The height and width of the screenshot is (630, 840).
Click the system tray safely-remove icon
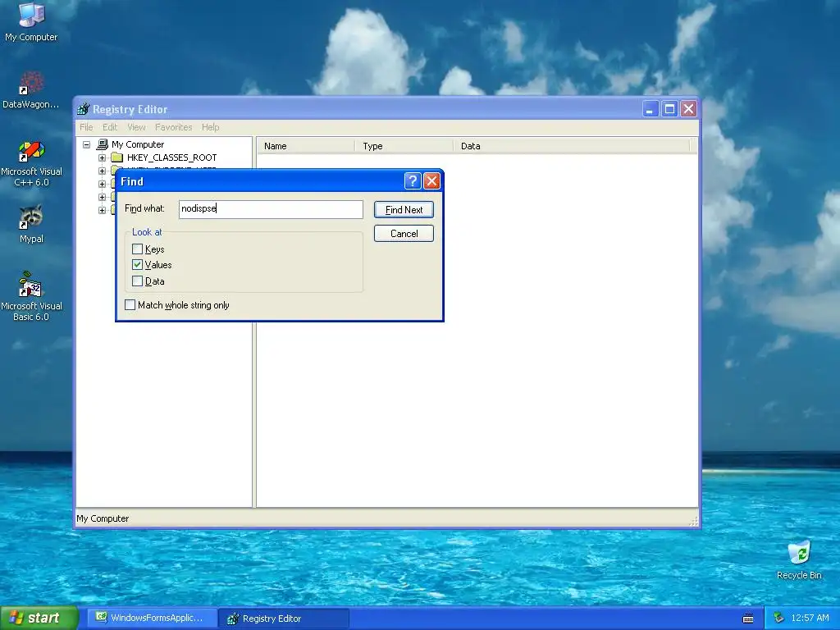tap(778, 618)
